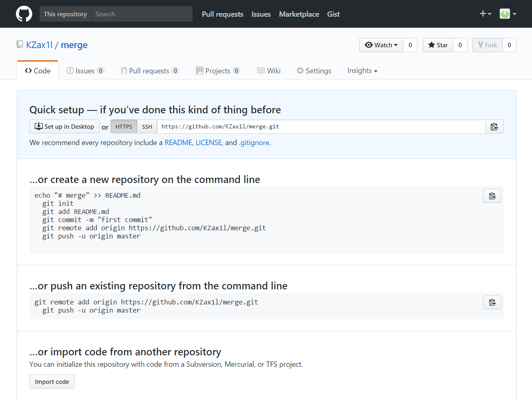Focus the Search field in the header
The width and height of the screenshot is (532, 401).
pyautogui.click(x=142, y=14)
